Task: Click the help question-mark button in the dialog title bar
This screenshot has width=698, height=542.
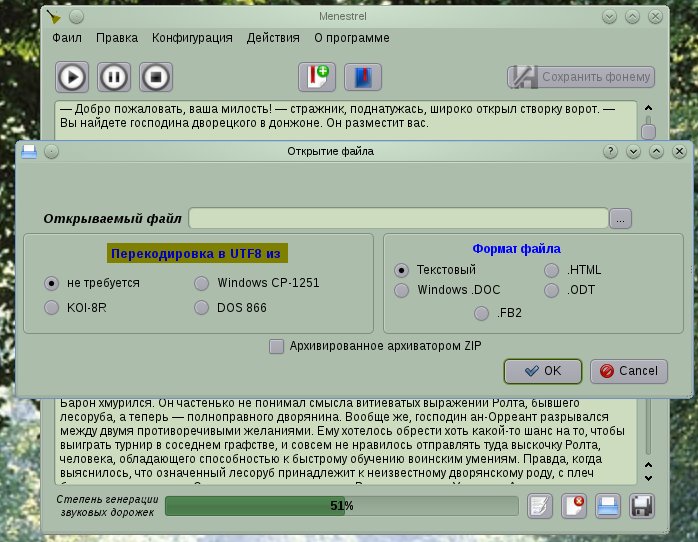Action: [610, 152]
